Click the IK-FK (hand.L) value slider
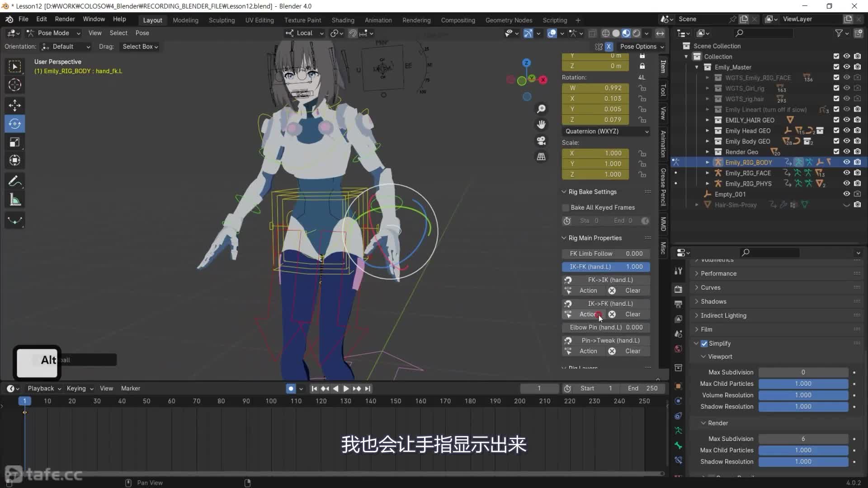 (x=605, y=267)
